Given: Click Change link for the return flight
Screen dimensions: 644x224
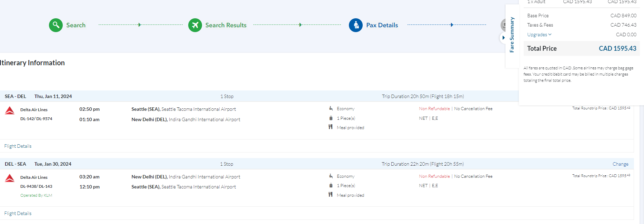Looking at the screenshot, I should 620,164.
